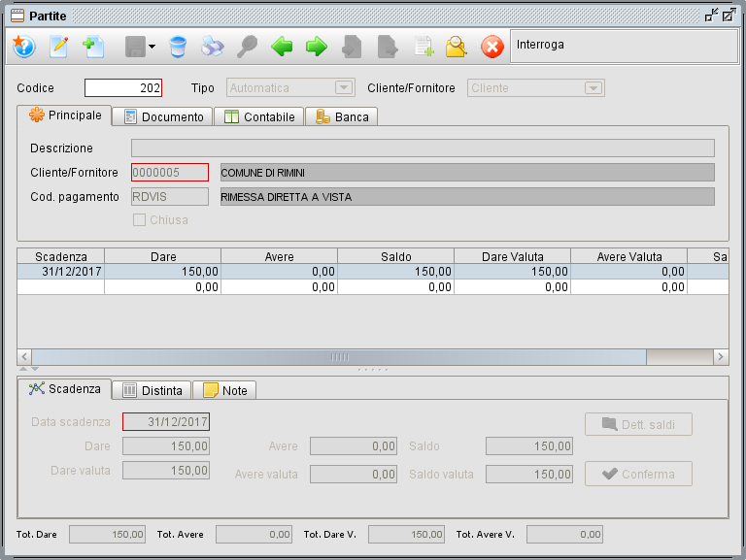The height and width of the screenshot is (560, 746).
Task: Click the Dett. saldi button
Action: 638,424
